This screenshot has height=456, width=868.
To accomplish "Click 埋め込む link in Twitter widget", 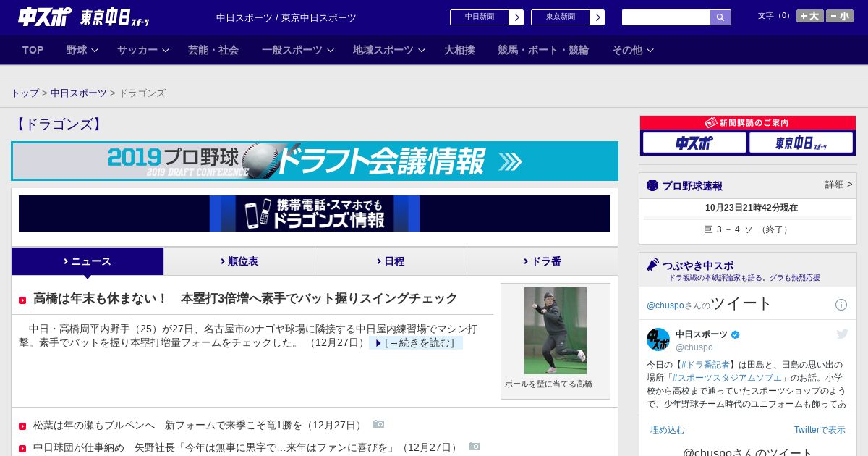I will coord(667,430).
